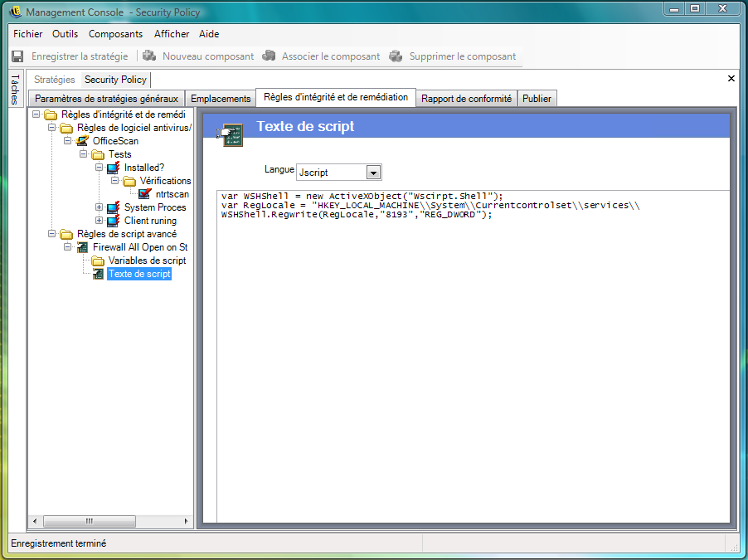Screen dimensions: 748x560
Task: Switch to the Emplacements tab
Action: [221, 99]
